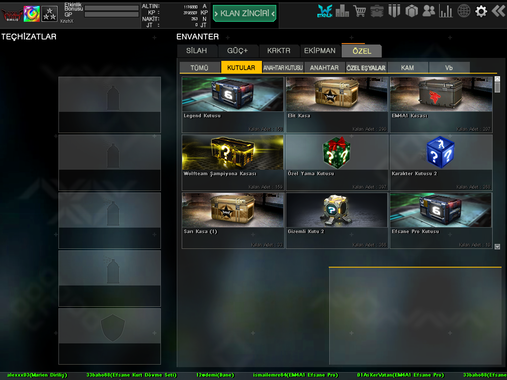Click the inventory scrollbar down arrow
Image resolution: width=507 pixels, height=380 pixels.
497,246
